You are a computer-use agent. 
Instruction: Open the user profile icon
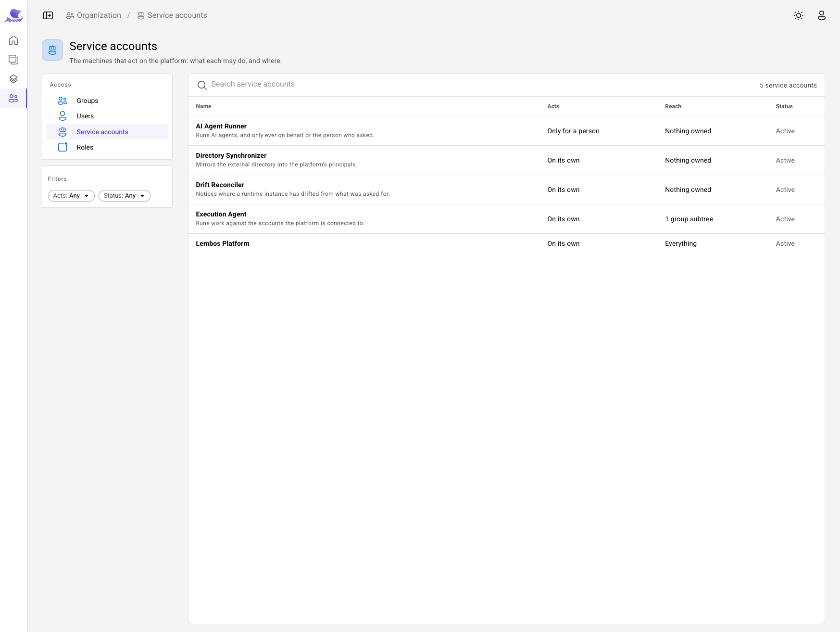[822, 15]
